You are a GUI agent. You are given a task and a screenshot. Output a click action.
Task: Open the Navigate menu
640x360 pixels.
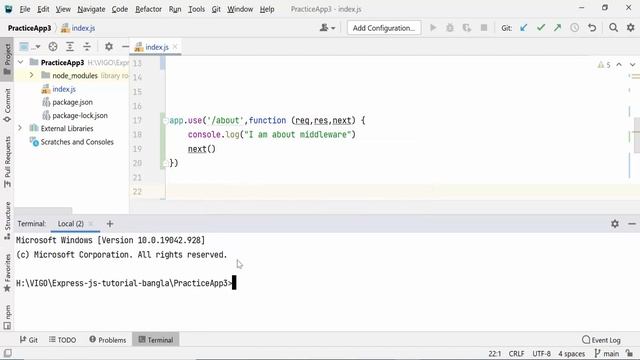[x=91, y=9]
